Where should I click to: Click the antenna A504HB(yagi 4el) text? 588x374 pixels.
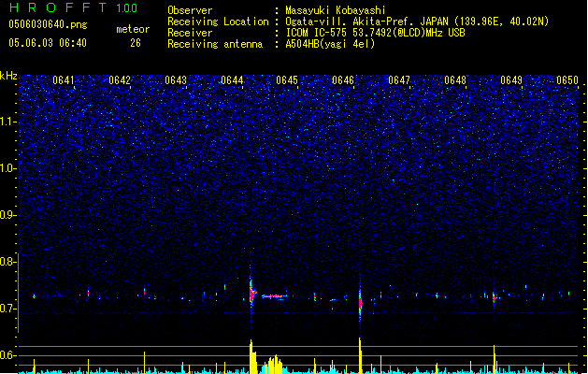tap(330, 44)
